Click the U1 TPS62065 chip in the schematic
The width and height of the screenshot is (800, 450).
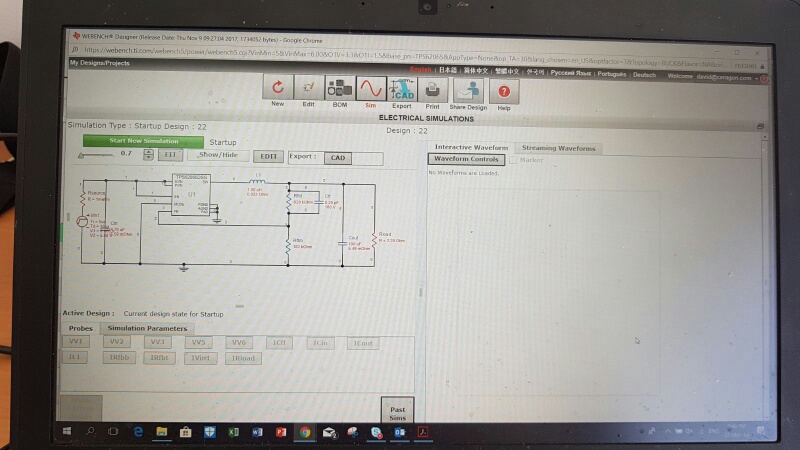[191, 195]
